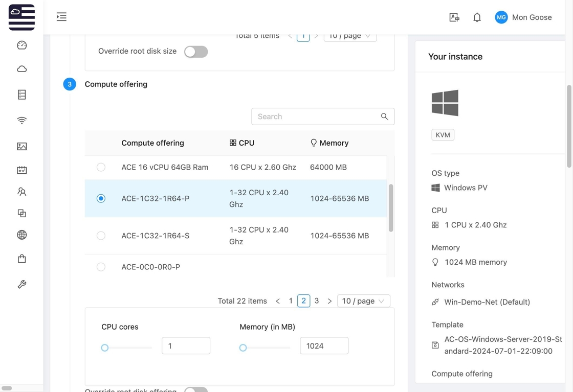Go to page 1 of compute offerings
The width and height of the screenshot is (573, 392).
coord(291,301)
